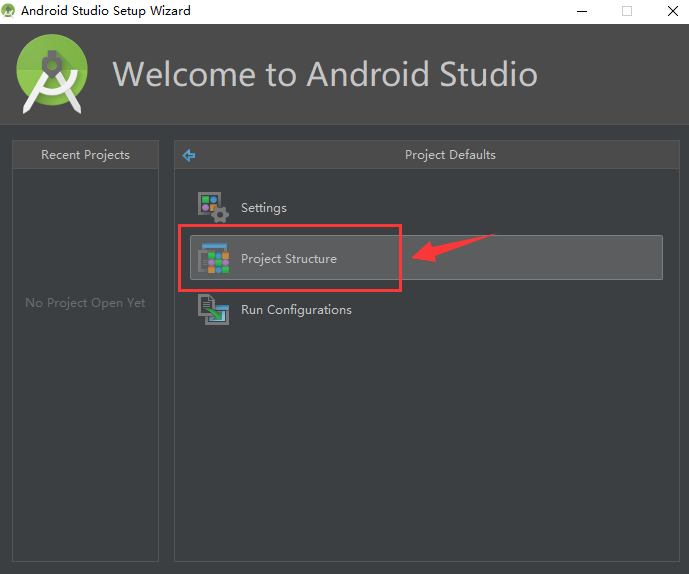This screenshot has width=689, height=574.
Task: Click the Settings gear icon
Action: [x=213, y=207]
